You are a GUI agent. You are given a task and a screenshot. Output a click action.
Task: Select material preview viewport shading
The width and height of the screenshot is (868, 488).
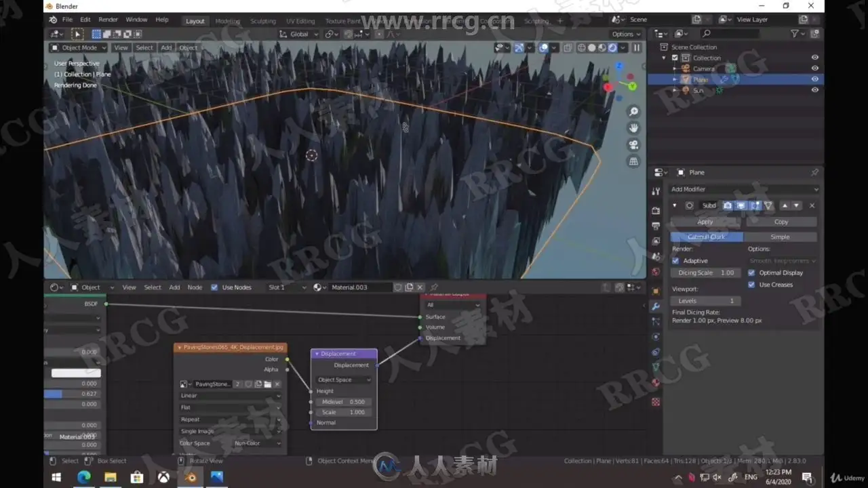tap(601, 47)
